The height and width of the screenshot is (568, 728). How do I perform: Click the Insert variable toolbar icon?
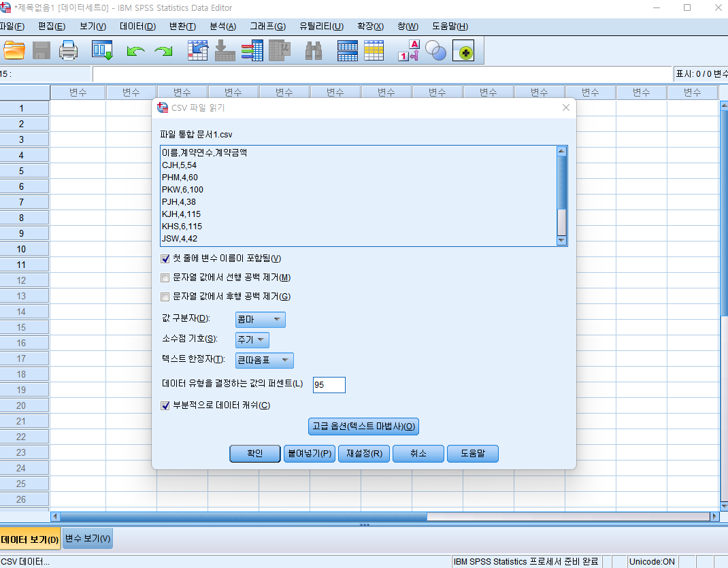(374, 50)
